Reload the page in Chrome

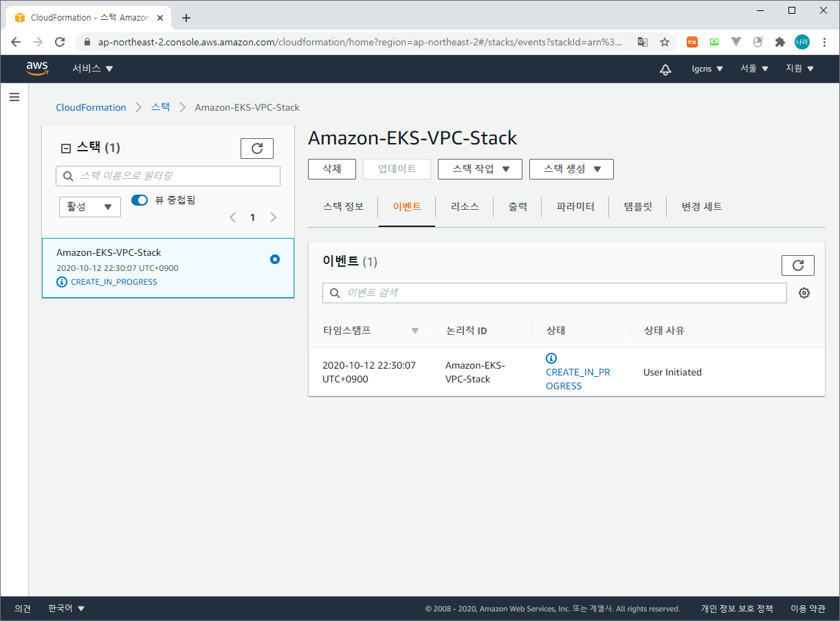(x=60, y=42)
